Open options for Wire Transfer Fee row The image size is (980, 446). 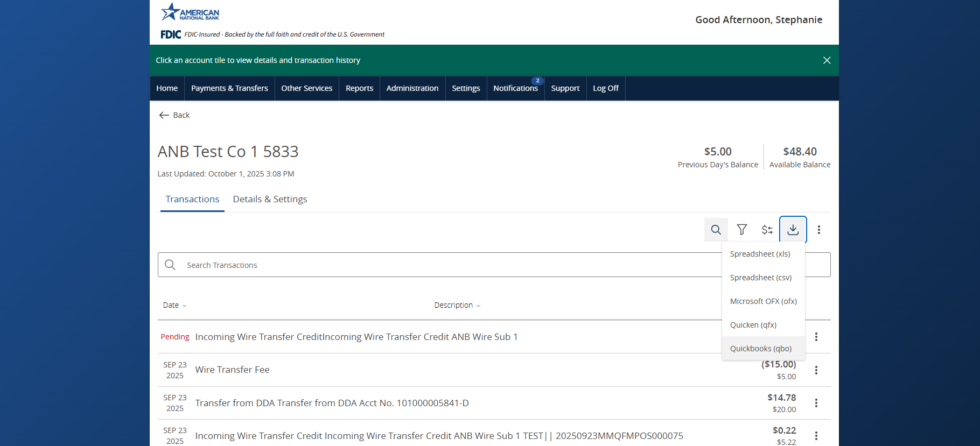(x=816, y=370)
